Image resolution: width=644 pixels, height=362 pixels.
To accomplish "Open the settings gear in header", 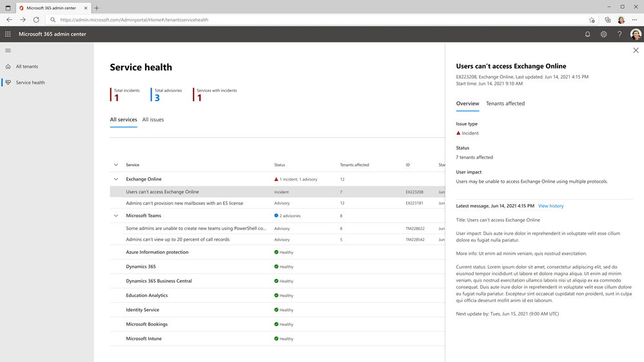I will point(603,34).
